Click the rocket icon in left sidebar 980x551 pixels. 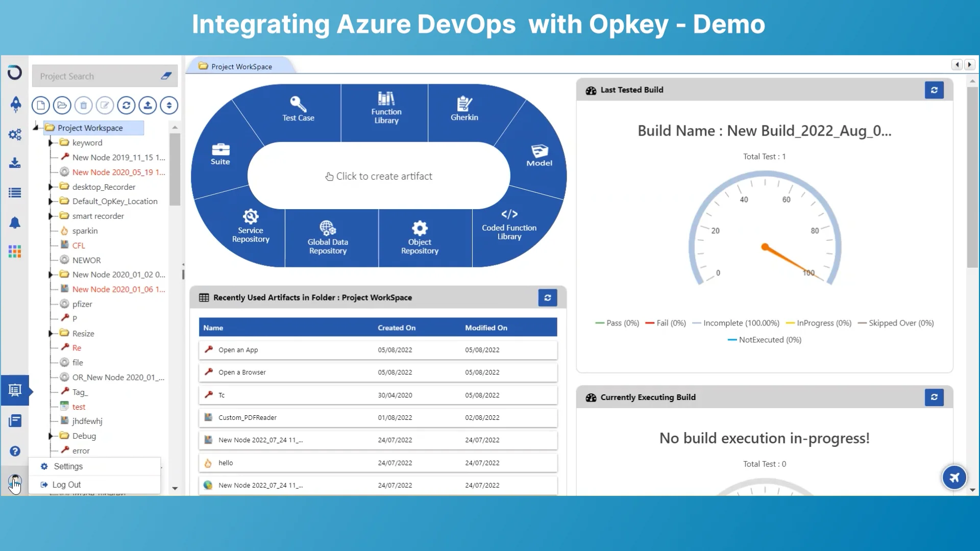coord(15,104)
